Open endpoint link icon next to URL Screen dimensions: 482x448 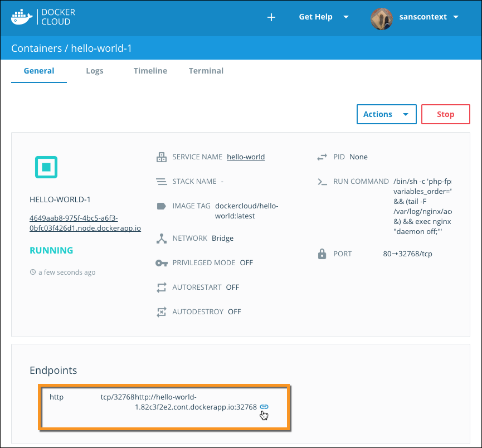click(x=264, y=407)
